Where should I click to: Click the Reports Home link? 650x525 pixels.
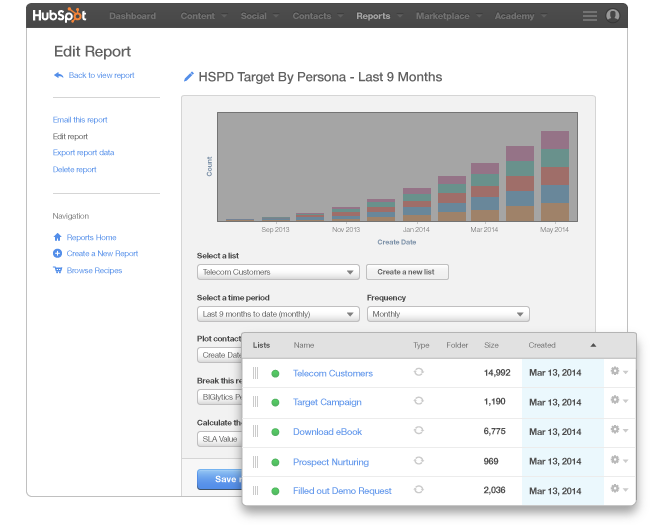tap(91, 237)
